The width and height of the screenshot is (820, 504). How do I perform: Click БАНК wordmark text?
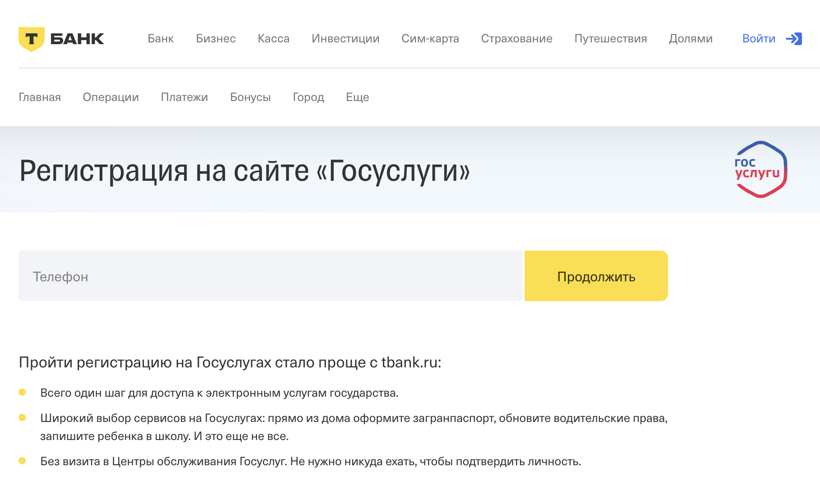click(77, 39)
